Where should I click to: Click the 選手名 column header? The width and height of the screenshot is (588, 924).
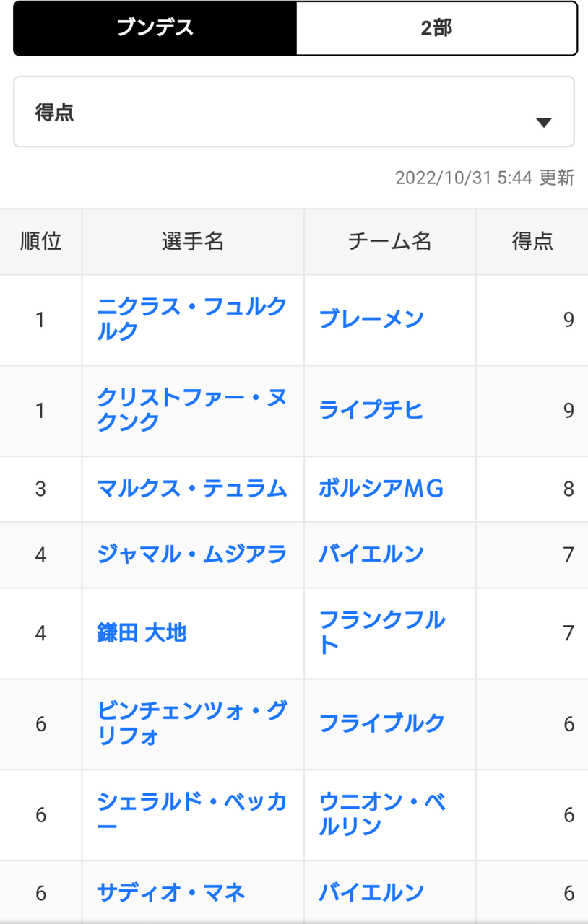point(193,242)
